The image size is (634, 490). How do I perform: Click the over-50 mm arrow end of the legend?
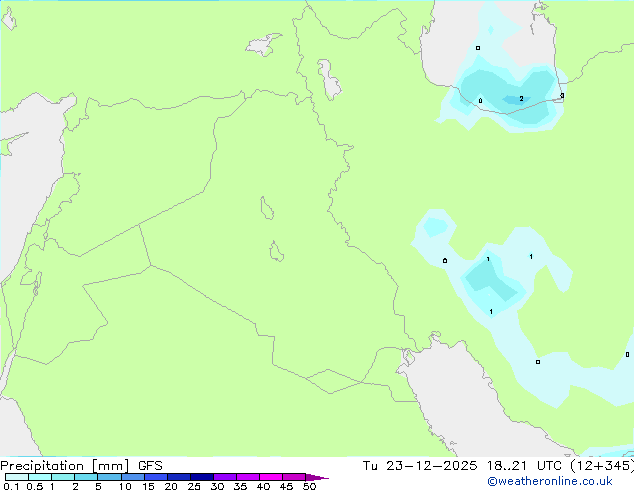[x=317, y=477]
